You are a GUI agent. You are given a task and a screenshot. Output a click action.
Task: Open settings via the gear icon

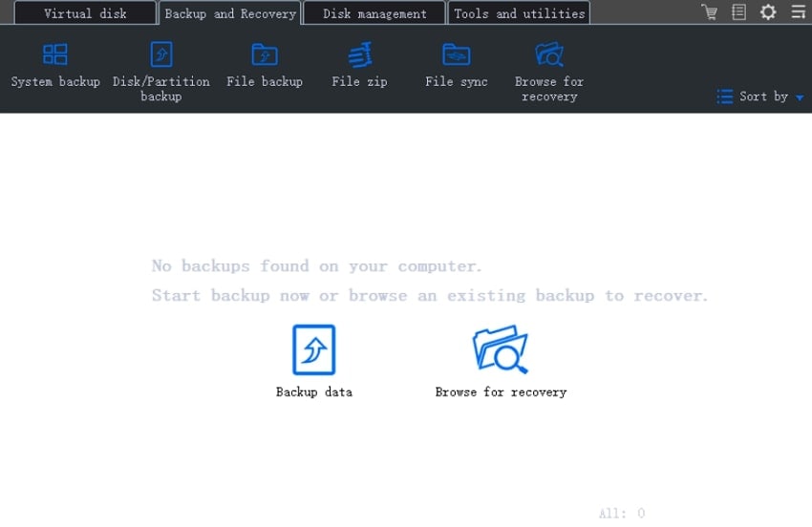[x=768, y=11]
